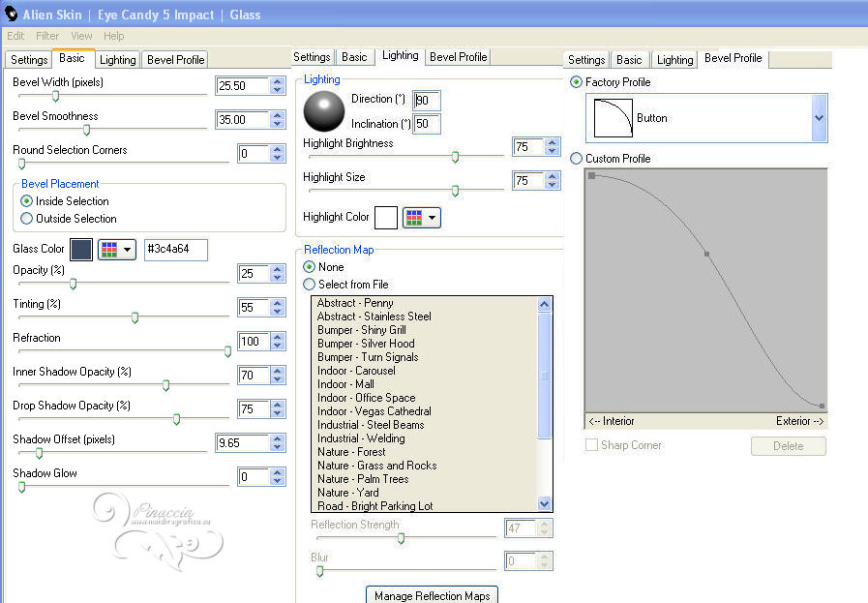Select Nature - Palm Trees from reflection list

click(363, 479)
